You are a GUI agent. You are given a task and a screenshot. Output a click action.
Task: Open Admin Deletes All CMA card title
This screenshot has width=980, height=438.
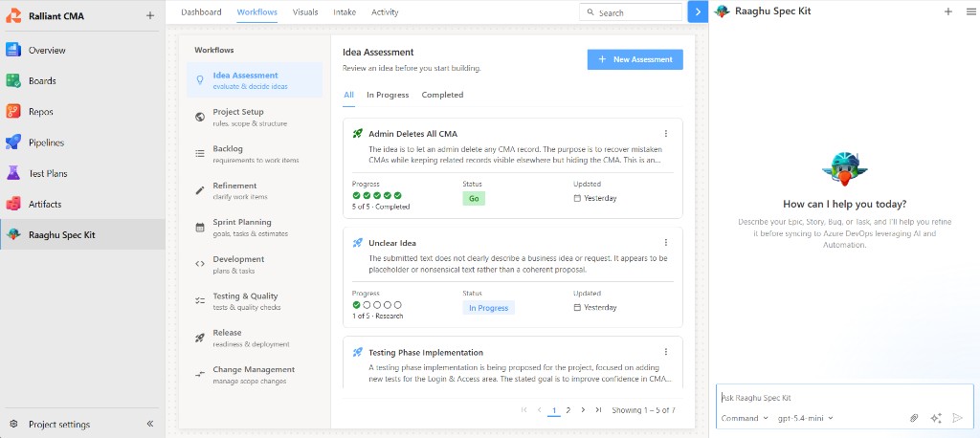[413, 134]
